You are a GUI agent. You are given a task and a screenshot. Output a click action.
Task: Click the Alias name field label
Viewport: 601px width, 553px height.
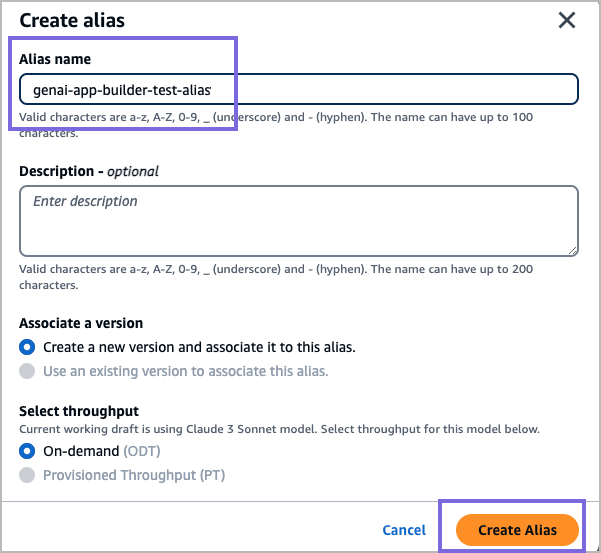pyautogui.click(x=55, y=60)
